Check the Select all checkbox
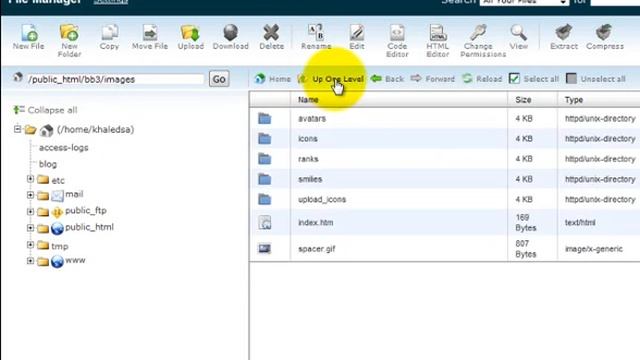Screen dimensions: 640x360 click(x=514, y=78)
